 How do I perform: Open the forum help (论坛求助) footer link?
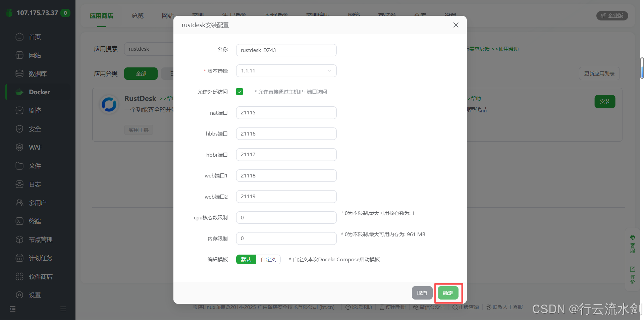359,307
